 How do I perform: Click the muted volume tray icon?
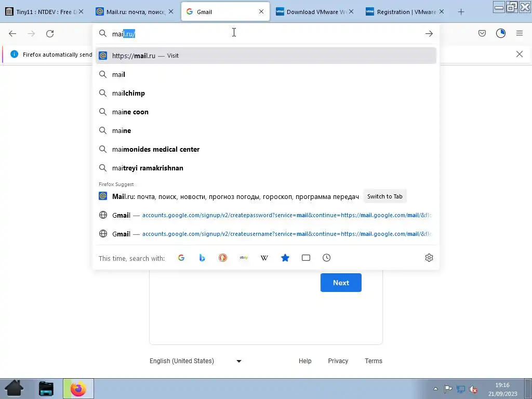click(473, 389)
